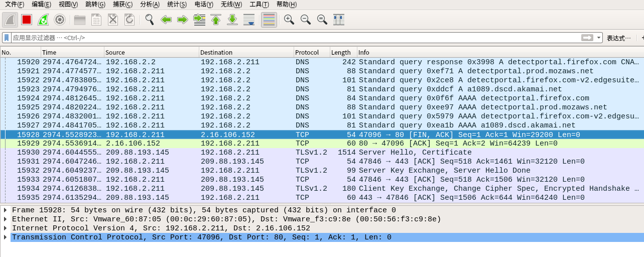
Task: Open the 电话 menu
Action: pos(204,5)
